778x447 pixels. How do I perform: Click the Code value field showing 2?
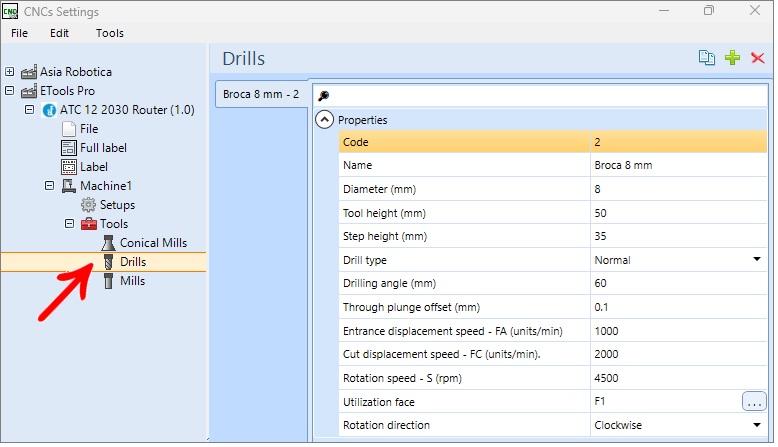click(x=678, y=142)
